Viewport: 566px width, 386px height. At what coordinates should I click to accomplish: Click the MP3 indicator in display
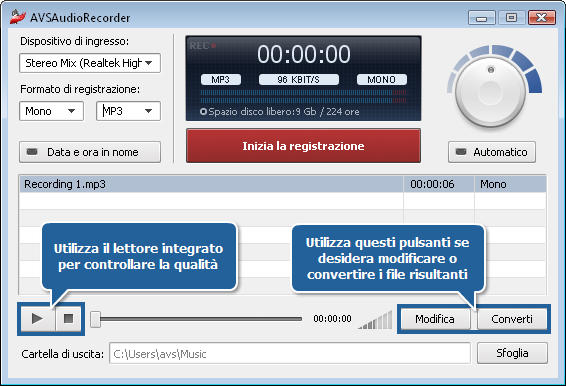221,79
